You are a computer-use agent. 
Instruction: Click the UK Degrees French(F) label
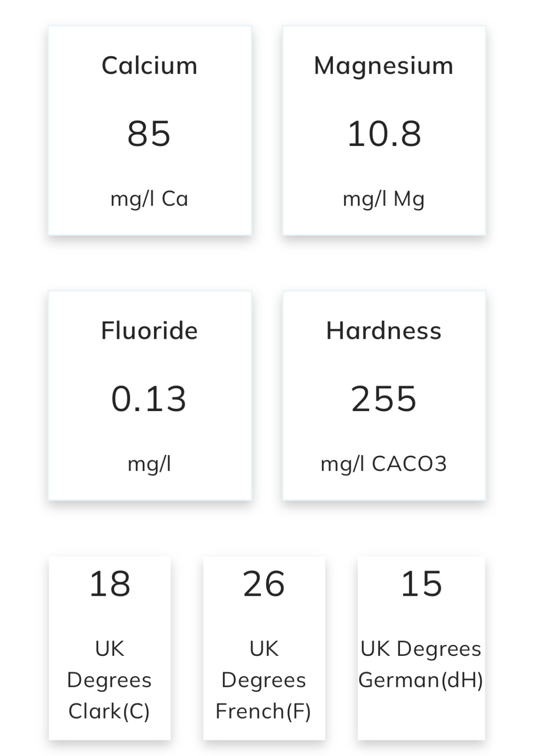pos(264,680)
